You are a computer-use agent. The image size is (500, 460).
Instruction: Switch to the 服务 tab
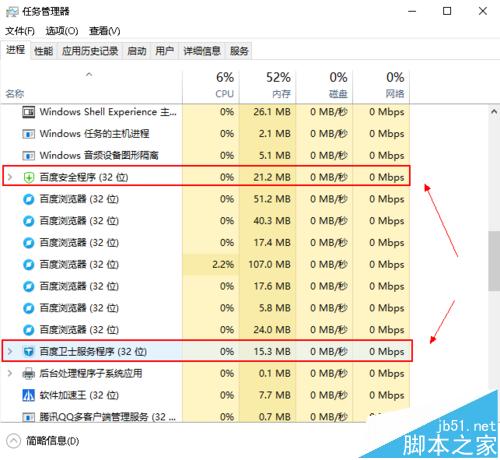pos(239,51)
